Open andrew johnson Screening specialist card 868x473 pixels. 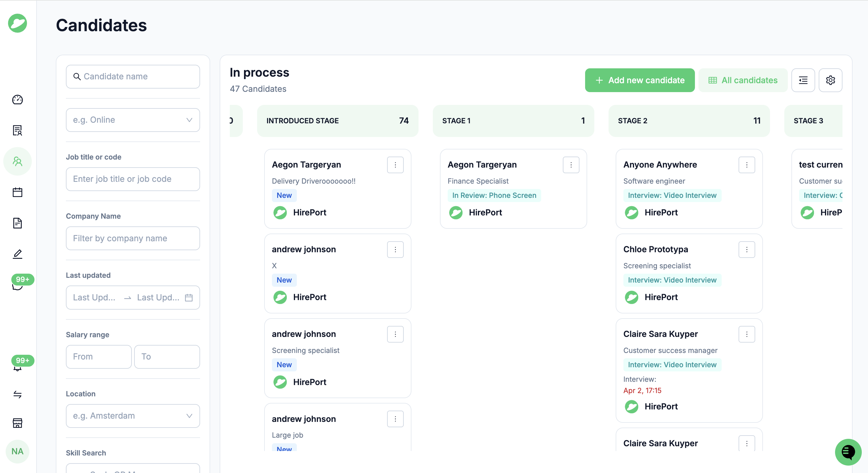click(x=337, y=358)
